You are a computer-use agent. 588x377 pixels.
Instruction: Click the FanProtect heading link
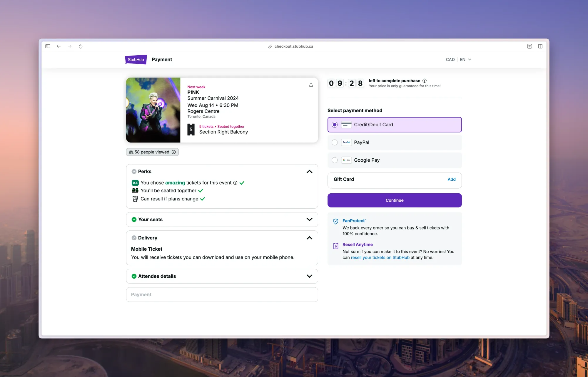[x=354, y=221]
